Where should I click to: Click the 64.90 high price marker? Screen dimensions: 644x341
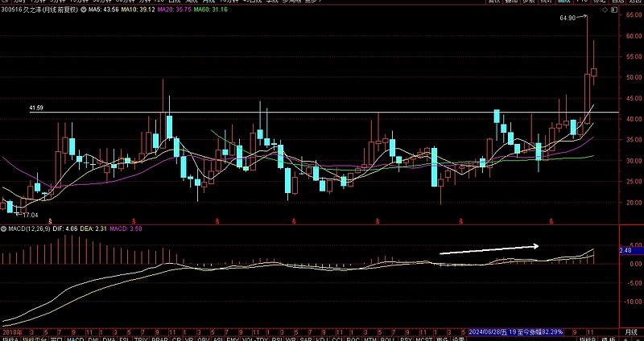pyautogui.click(x=568, y=18)
